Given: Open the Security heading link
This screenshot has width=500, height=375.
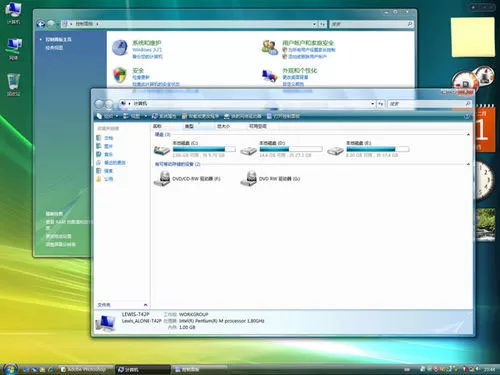Looking at the screenshot, I should (138, 70).
